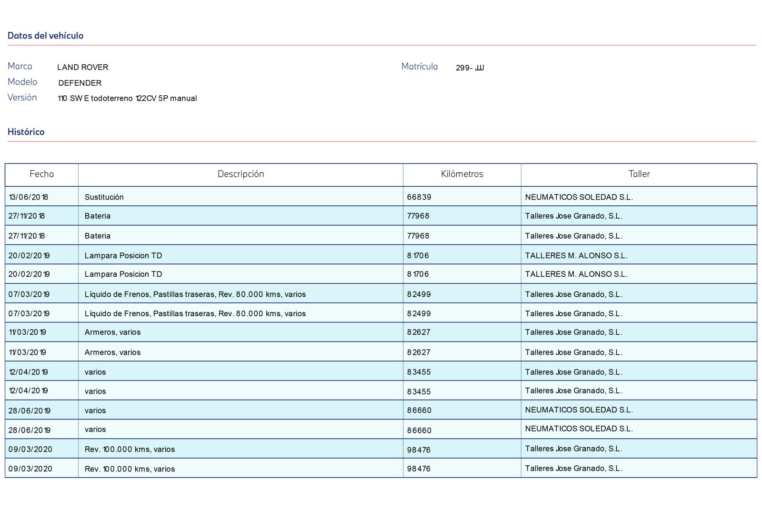Click the 'Datos del vehículo' section heading

point(45,36)
